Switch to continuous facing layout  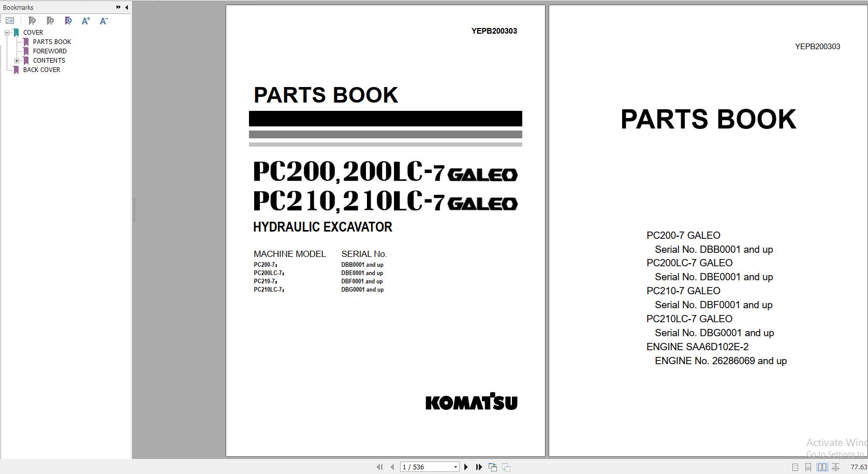pos(836,467)
